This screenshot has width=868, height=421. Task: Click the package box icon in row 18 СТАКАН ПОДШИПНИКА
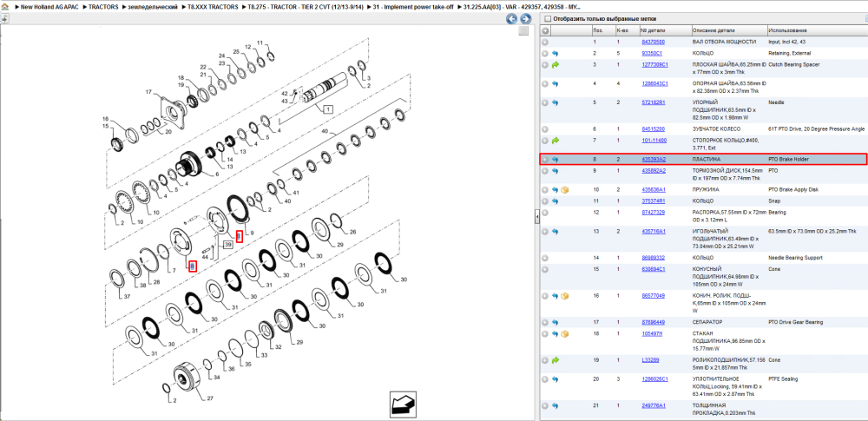[x=565, y=334]
